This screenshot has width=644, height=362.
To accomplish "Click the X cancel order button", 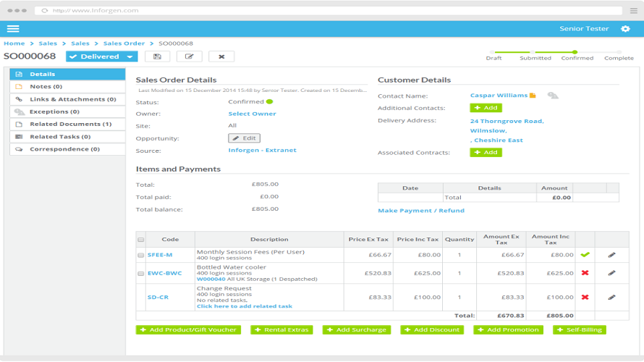I will tap(221, 56).
